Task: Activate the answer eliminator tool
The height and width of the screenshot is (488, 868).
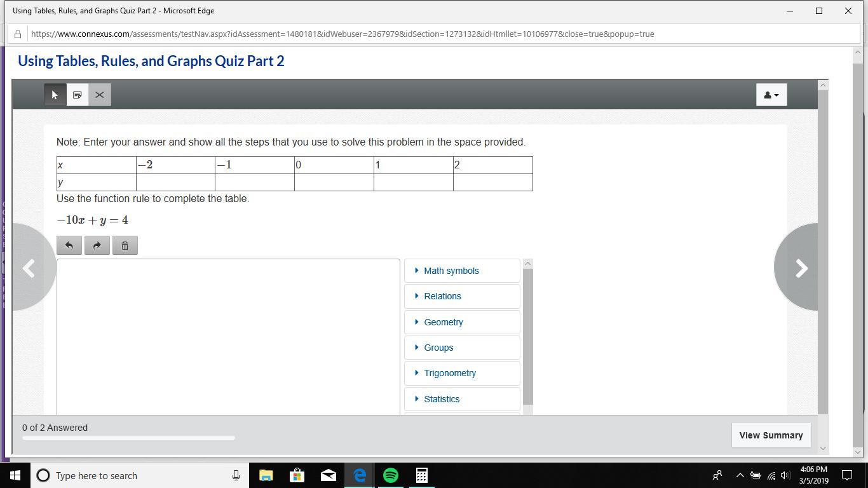Action: tap(100, 95)
